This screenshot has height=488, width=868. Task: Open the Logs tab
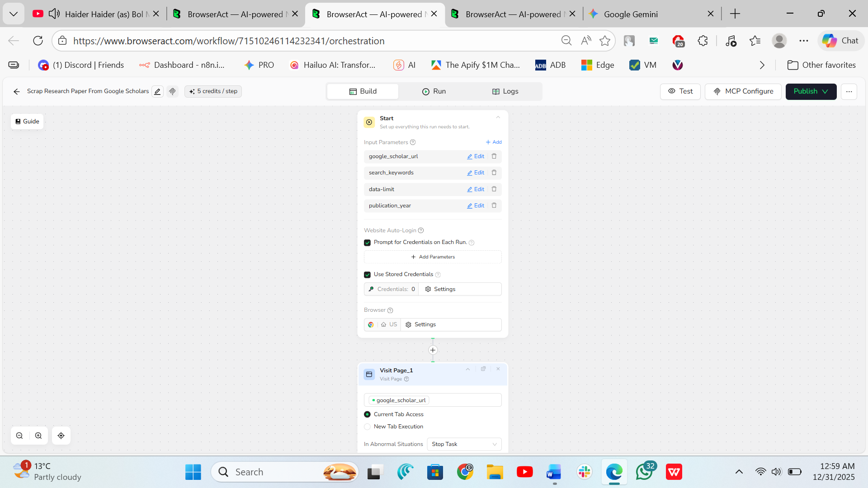(x=505, y=91)
